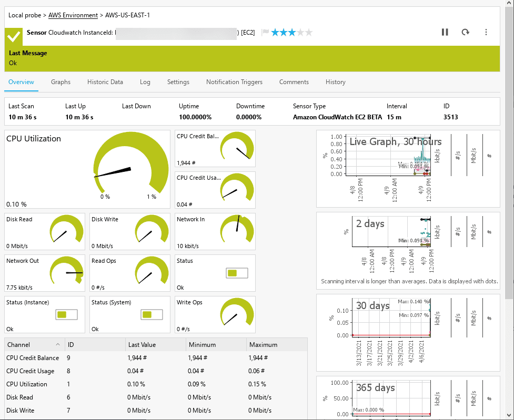Open the Settings tab
The image size is (514, 420).
tap(178, 82)
